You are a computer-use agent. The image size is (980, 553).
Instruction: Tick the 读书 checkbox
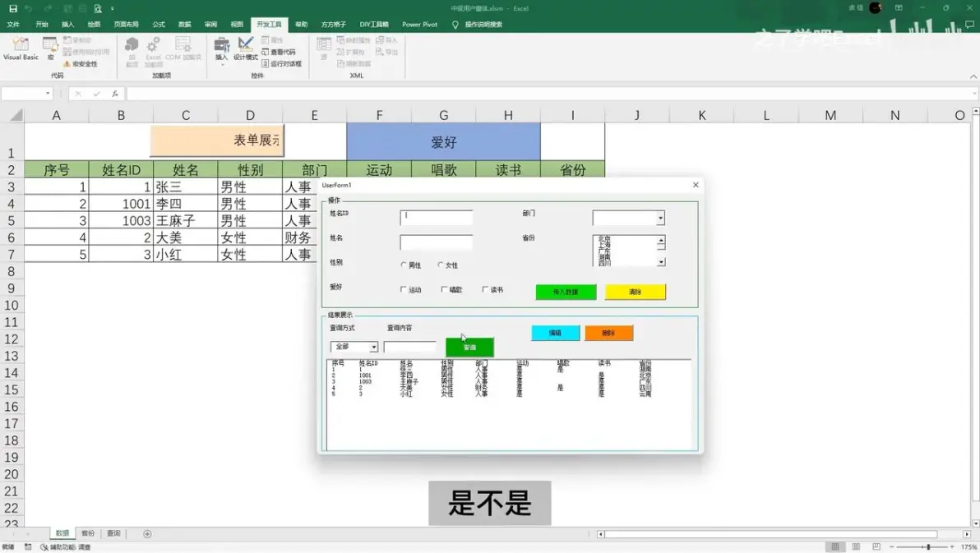(485, 290)
